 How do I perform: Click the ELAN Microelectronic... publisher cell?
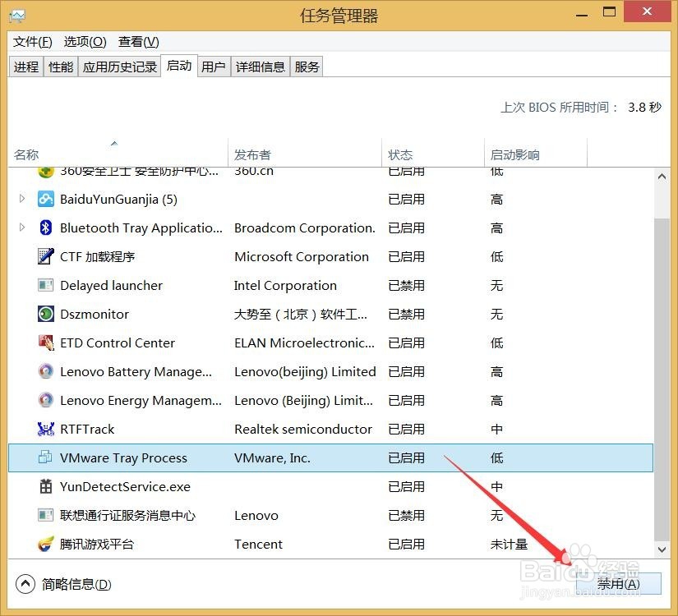304,342
